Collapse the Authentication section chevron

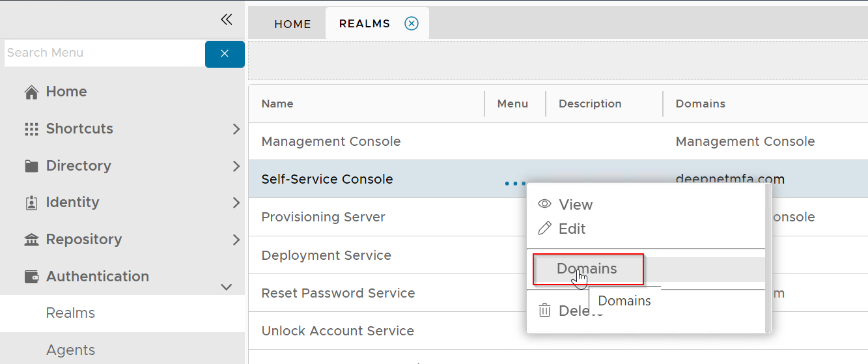(227, 287)
